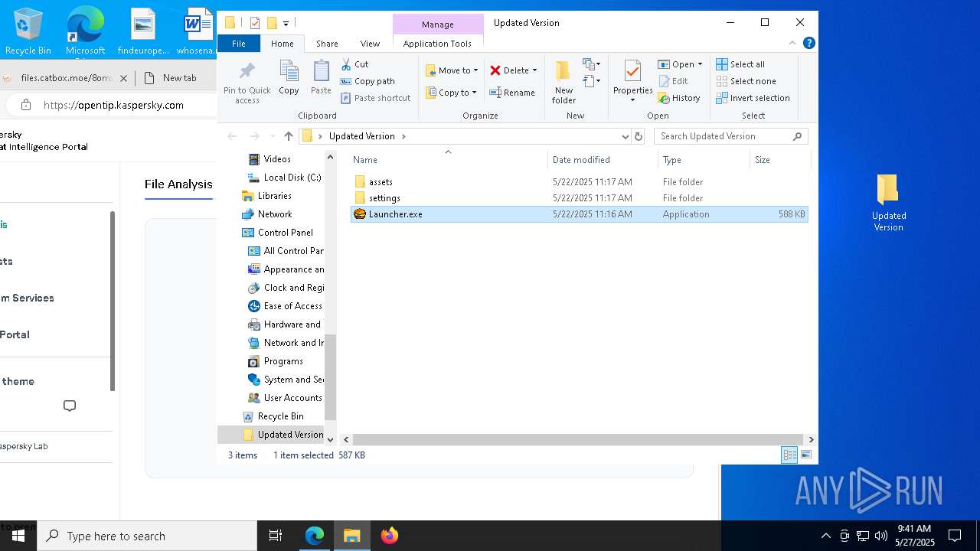Open file Properties
Viewport: 980px width, 551px height.
pyautogui.click(x=632, y=82)
